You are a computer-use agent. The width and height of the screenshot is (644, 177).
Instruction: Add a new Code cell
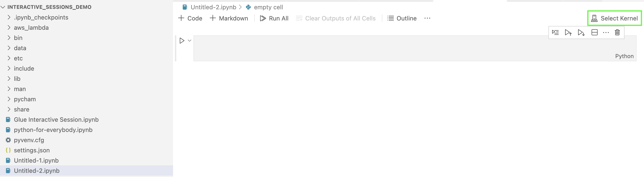pos(190,18)
